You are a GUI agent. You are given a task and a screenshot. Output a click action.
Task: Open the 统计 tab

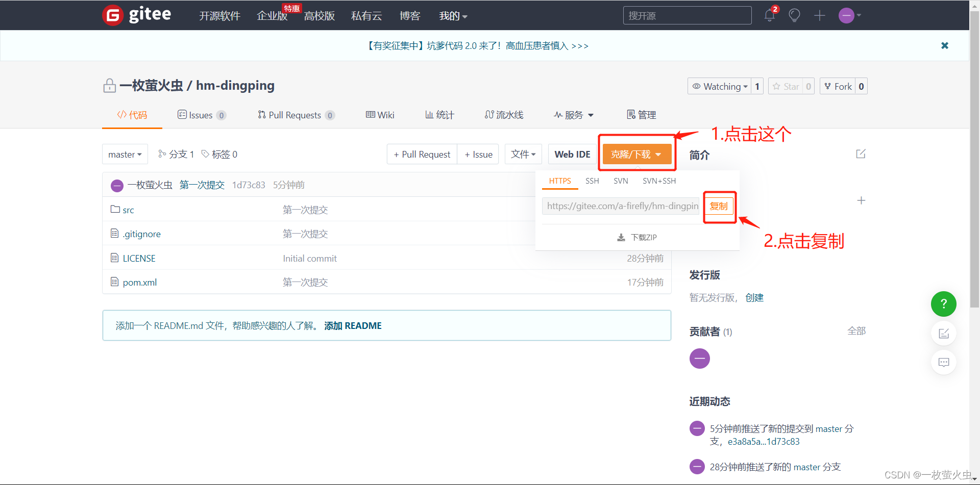click(x=439, y=115)
